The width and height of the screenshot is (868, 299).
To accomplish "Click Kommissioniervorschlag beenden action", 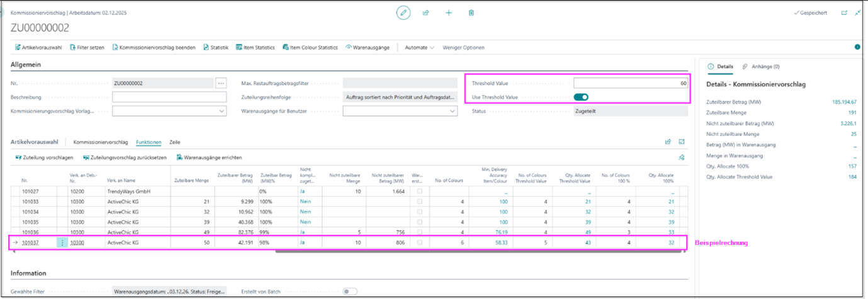I will 154,47.
